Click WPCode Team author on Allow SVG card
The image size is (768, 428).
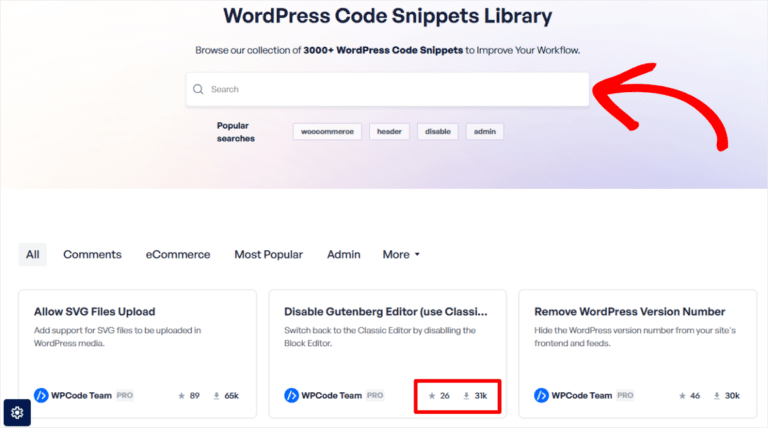click(x=81, y=395)
